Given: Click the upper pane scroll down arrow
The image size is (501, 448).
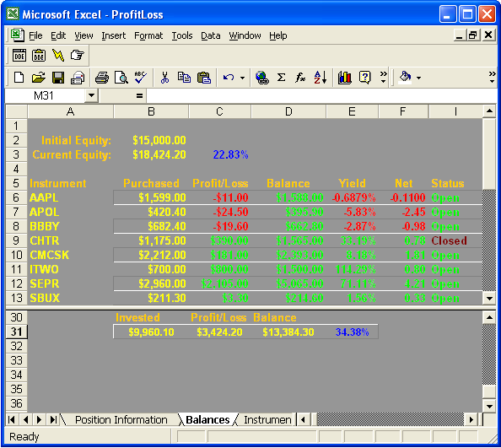Looking at the screenshot, I should point(489,299).
